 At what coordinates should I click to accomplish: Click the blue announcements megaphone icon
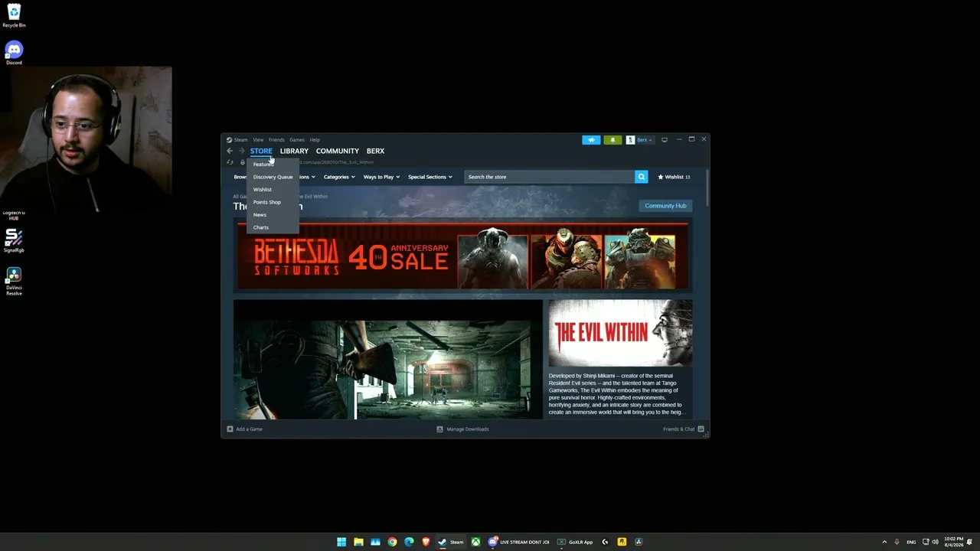click(x=591, y=140)
